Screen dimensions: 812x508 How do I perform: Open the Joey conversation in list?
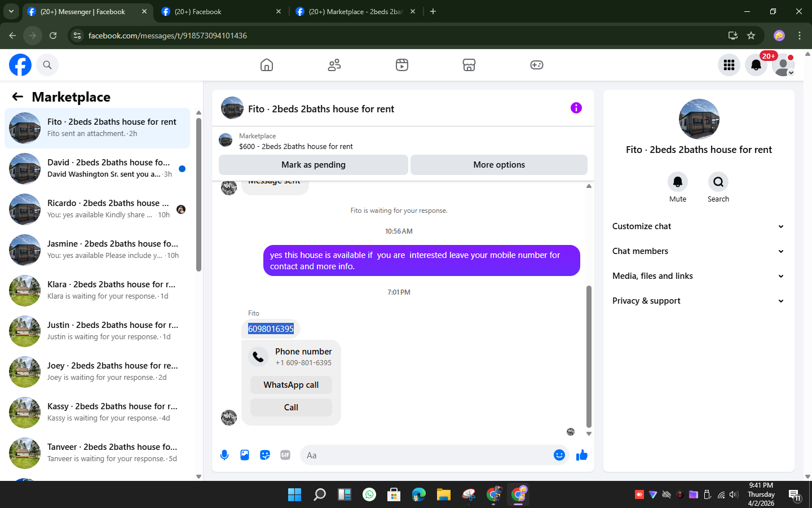98,372
